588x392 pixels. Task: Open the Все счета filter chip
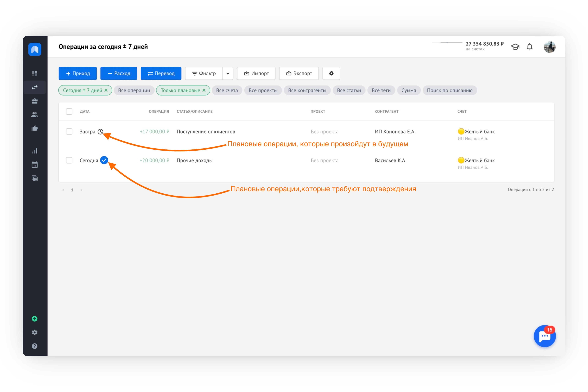[227, 90]
